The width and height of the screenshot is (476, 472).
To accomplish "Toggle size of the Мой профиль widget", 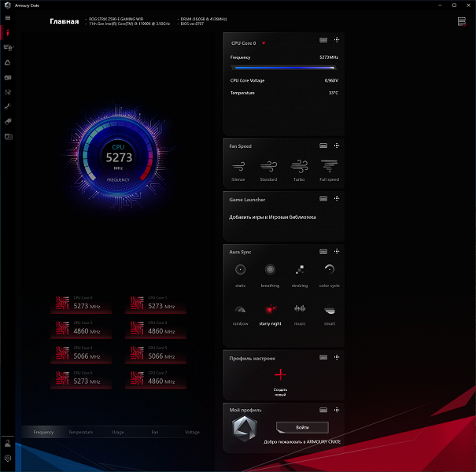I will (x=323, y=410).
